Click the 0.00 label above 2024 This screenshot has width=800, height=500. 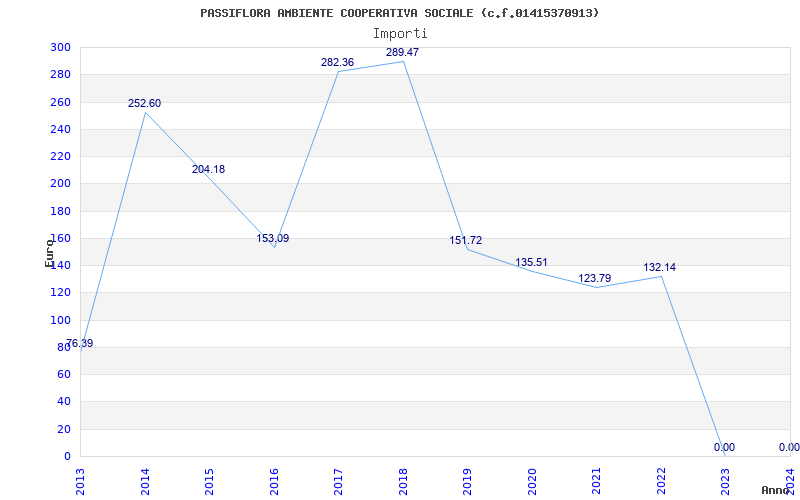pyautogui.click(x=789, y=447)
